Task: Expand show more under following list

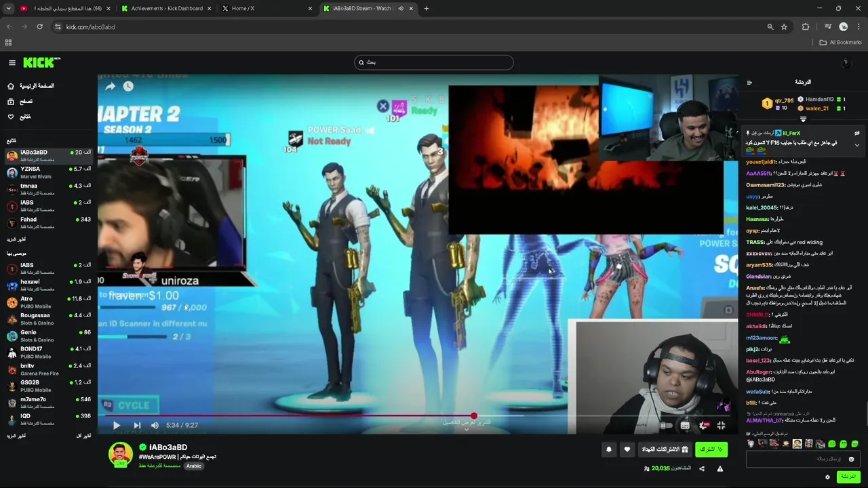Action: (x=16, y=239)
